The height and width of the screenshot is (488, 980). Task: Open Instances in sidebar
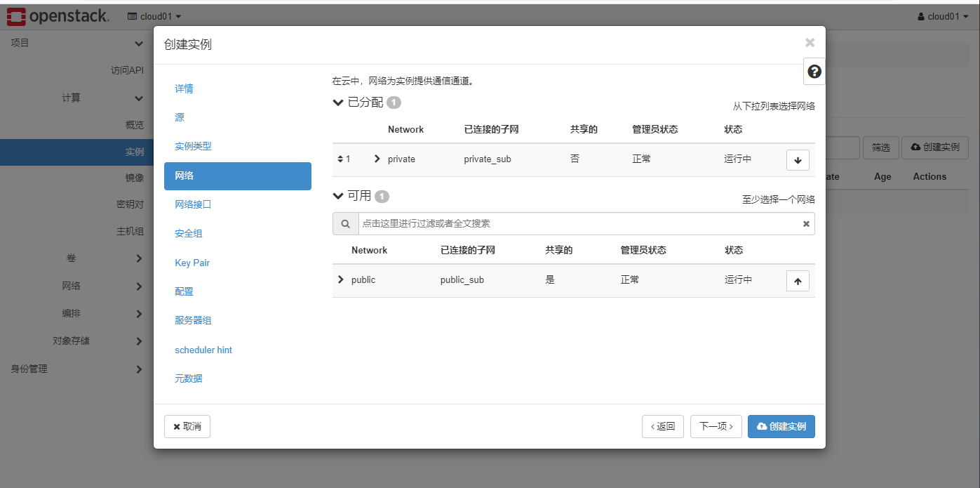(x=76, y=152)
